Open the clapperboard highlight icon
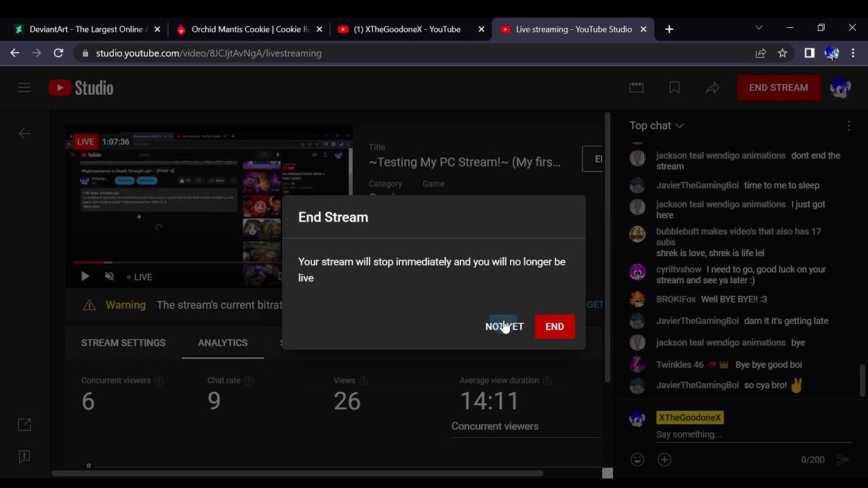868x488 pixels. pos(636,87)
